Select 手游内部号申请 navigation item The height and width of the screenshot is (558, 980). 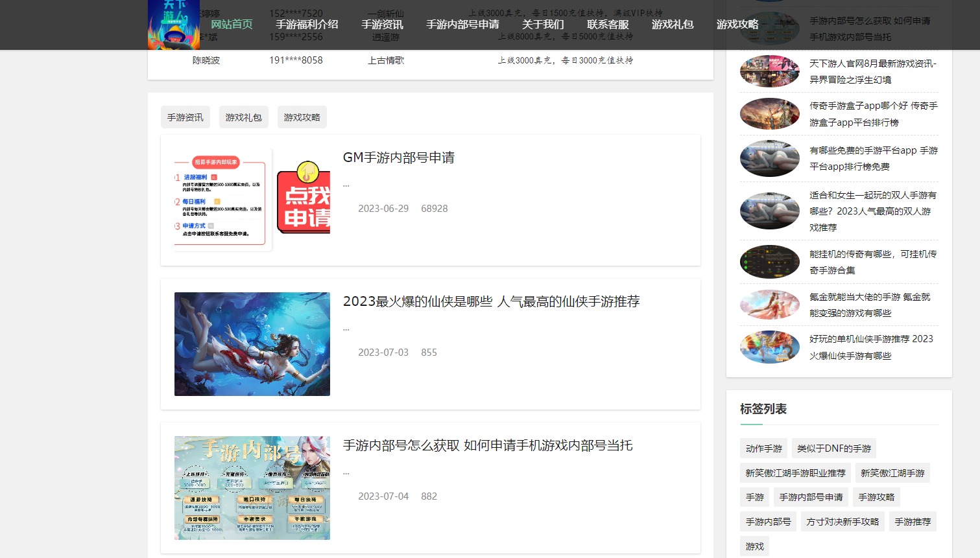462,25
